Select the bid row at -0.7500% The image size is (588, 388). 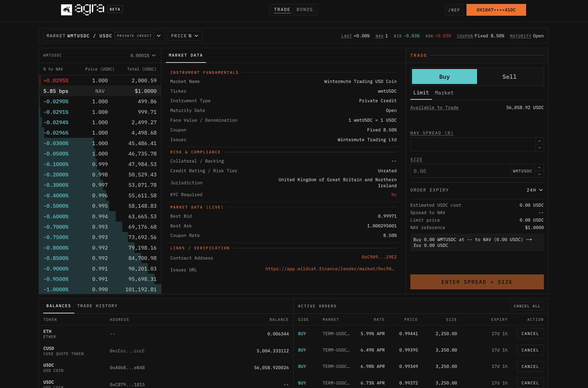coord(100,237)
